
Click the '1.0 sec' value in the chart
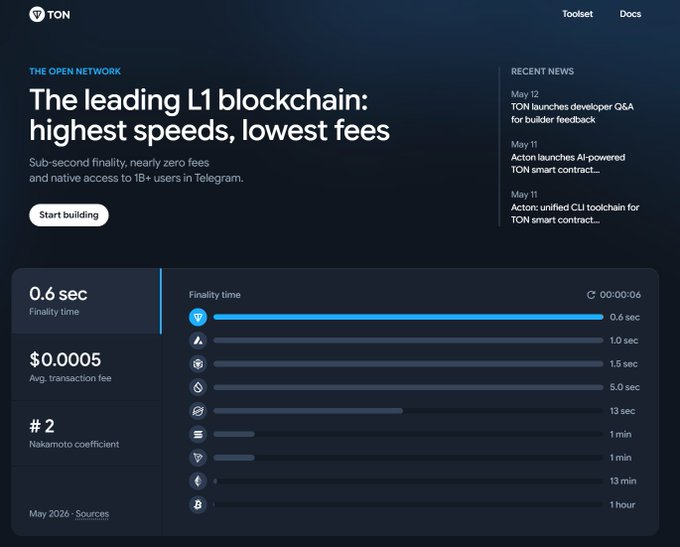pos(624,341)
